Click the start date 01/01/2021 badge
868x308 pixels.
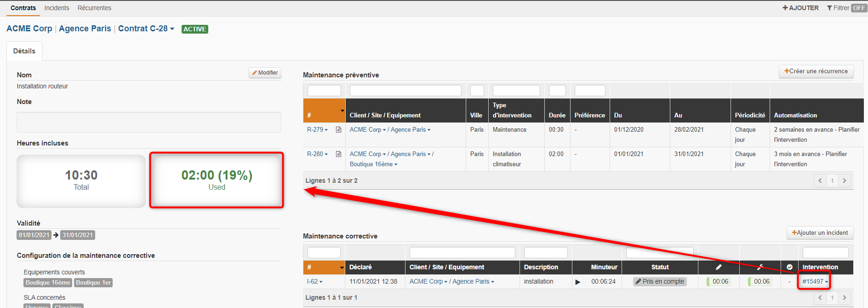34,235
